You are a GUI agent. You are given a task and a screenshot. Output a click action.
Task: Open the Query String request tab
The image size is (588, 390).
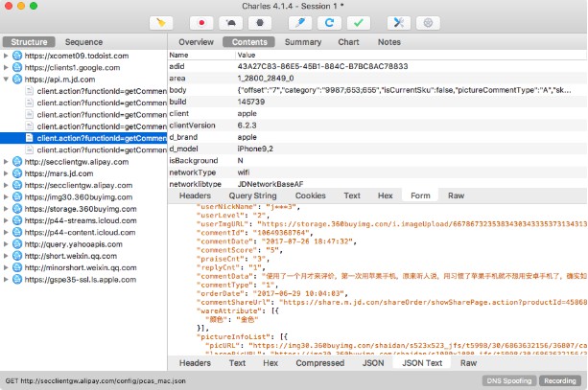pyautogui.click(x=252, y=195)
